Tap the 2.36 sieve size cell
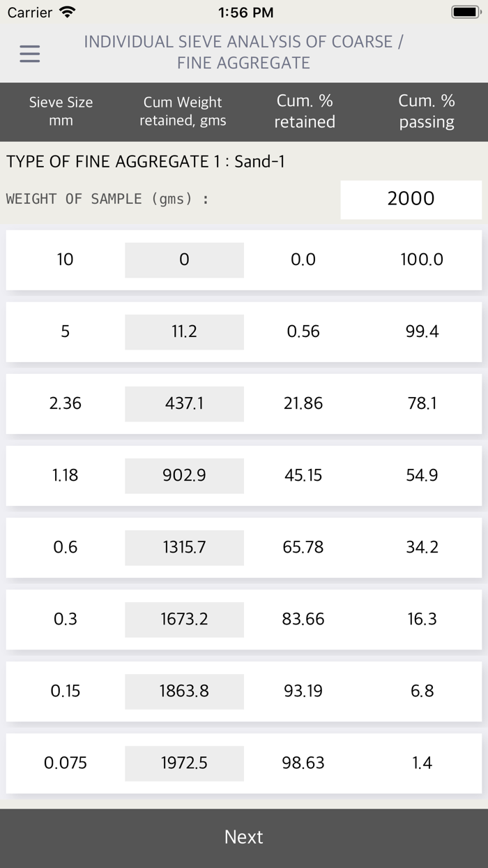This screenshot has width=488, height=868. click(66, 404)
